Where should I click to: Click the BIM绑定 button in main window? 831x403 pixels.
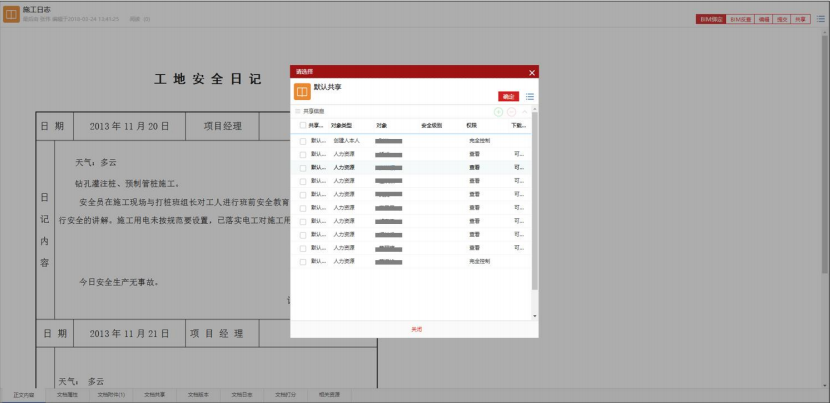click(x=711, y=19)
